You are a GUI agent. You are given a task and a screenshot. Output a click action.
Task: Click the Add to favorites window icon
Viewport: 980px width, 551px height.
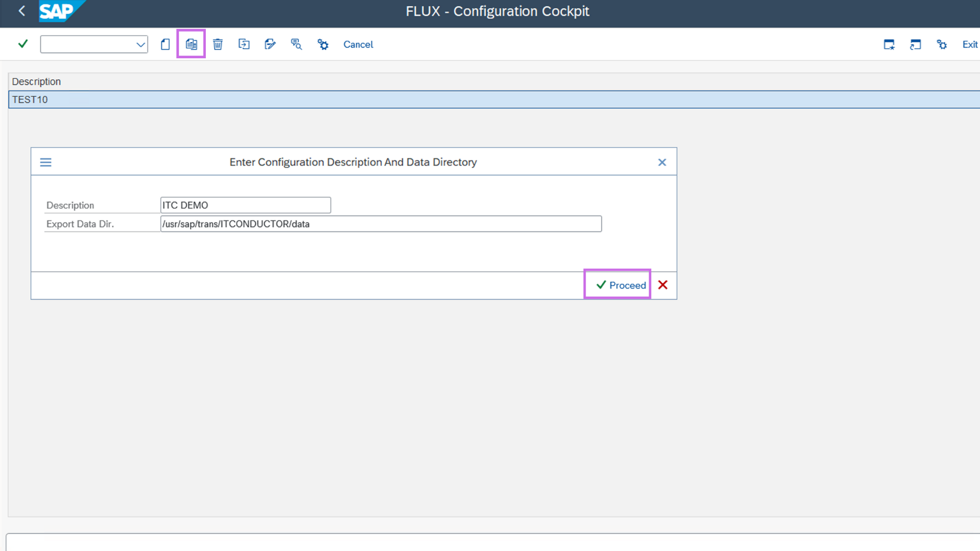coord(889,44)
